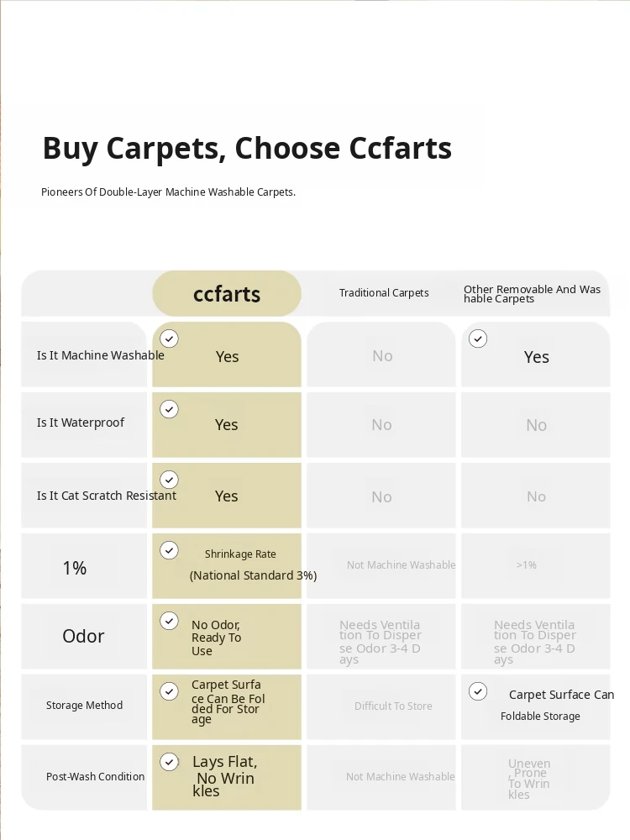Select the Traditional Carpets column header
The height and width of the screenshot is (840, 630).
click(384, 293)
